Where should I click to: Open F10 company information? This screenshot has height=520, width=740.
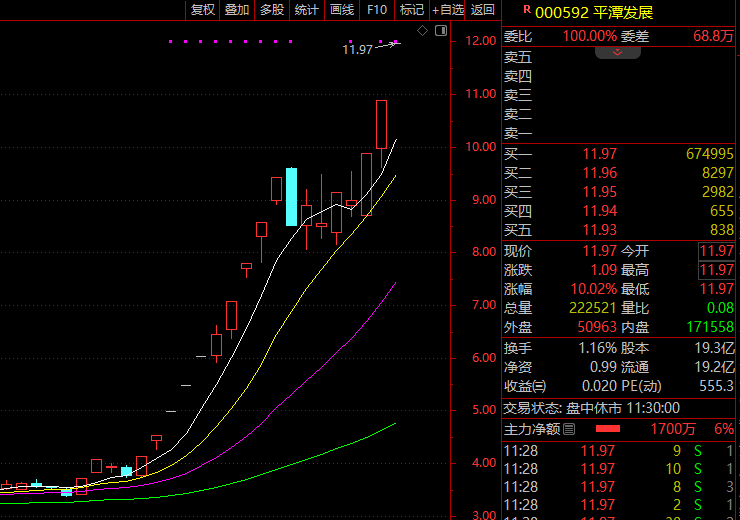(377, 10)
